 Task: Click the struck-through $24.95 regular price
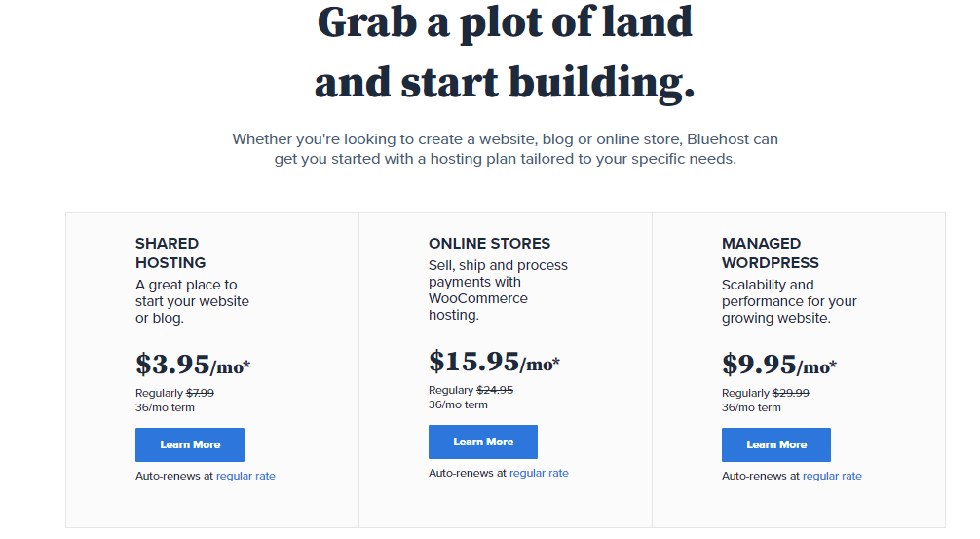pos(495,390)
